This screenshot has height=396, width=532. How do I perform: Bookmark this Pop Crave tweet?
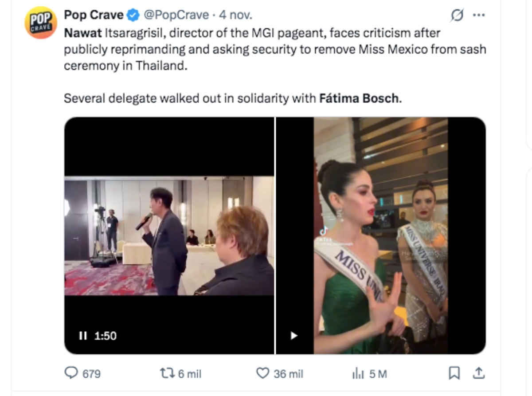[x=454, y=373]
